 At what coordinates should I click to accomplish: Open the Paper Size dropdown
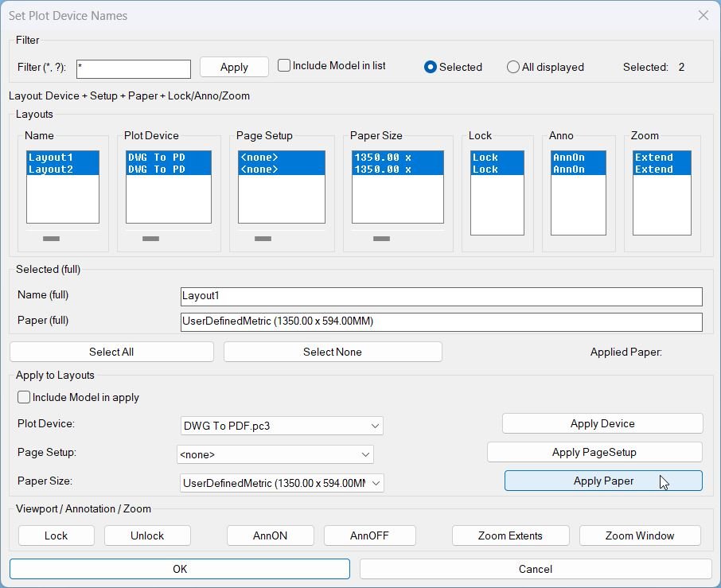click(x=376, y=483)
